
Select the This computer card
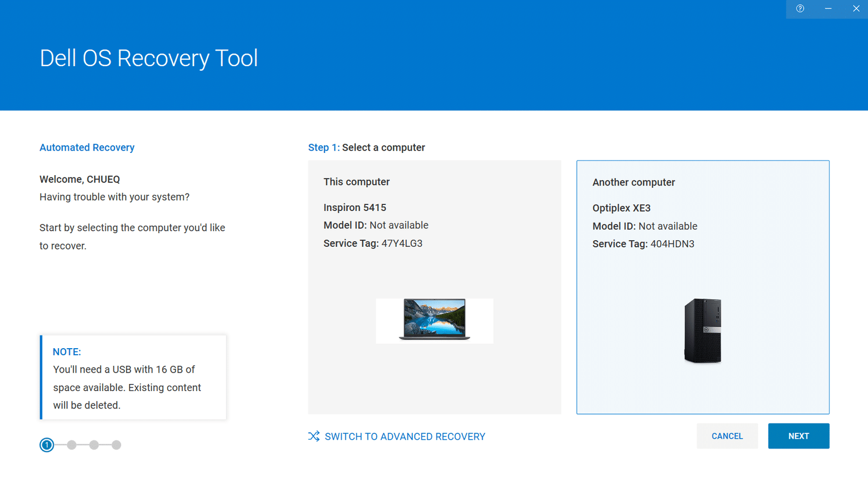435,287
